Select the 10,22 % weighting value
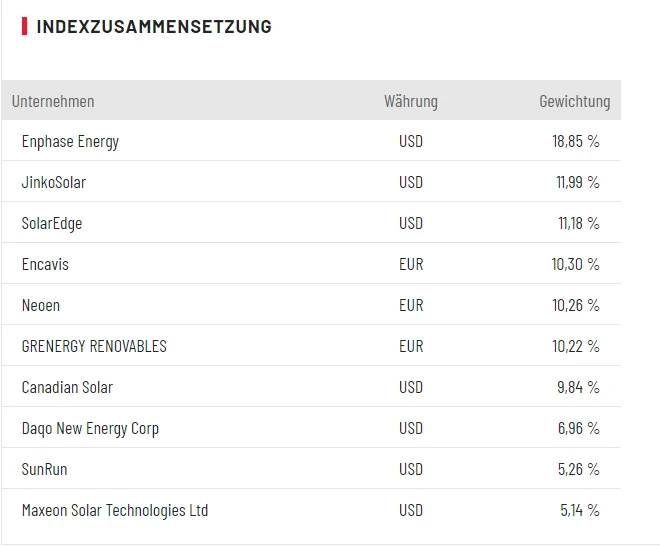The width and height of the screenshot is (660, 547). (x=575, y=346)
